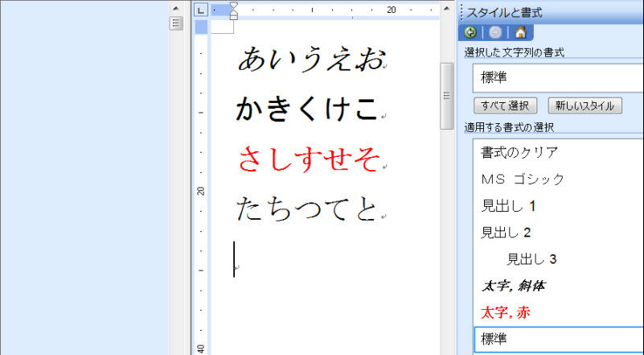Image resolution: width=644 pixels, height=355 pixels.
Task: Click the Forward arrow in the task pane
Action: tap(495, 33)
